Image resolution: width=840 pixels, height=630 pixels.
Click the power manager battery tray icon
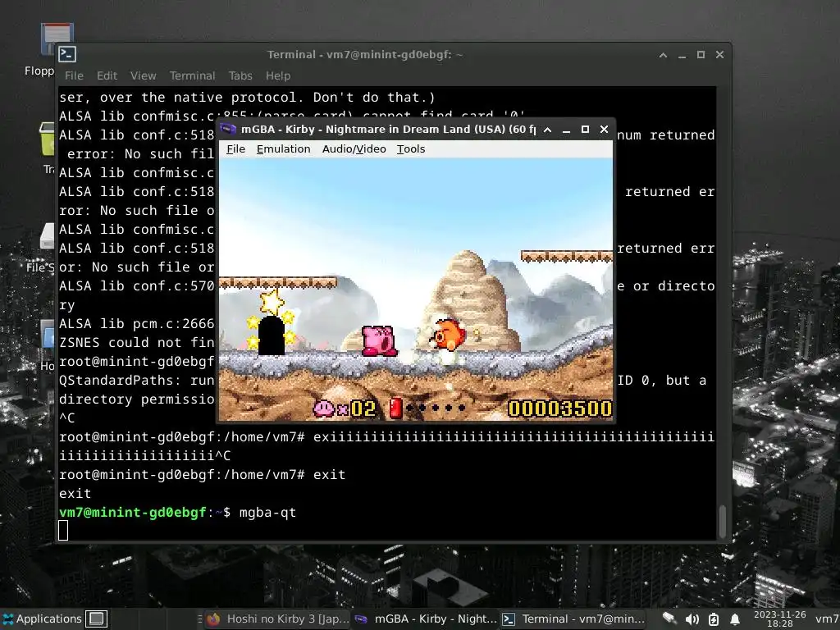pos(714,619)
